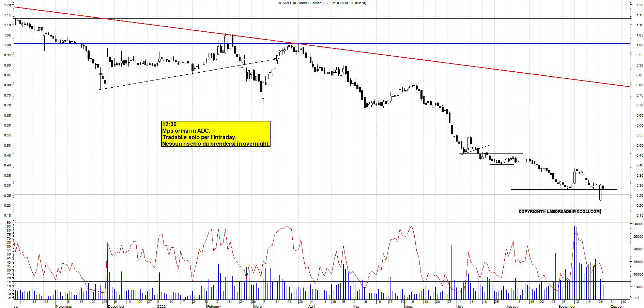644x308 pixels.
Task: Click the 20000 volume axis label
Action: coord(638,249)
